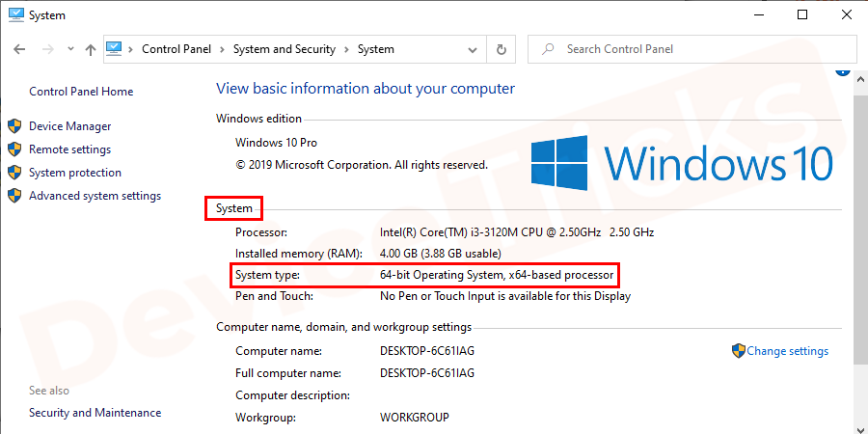The image size is (868, 434).
Task: Click the search magnifier icon
Action: click(x=548, y=49)
